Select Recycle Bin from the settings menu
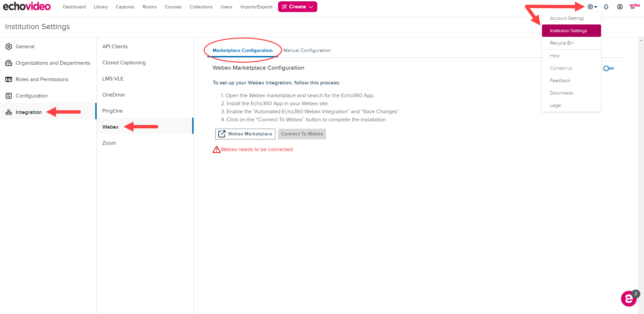This screenshot has width=644, height=314. 561,43
